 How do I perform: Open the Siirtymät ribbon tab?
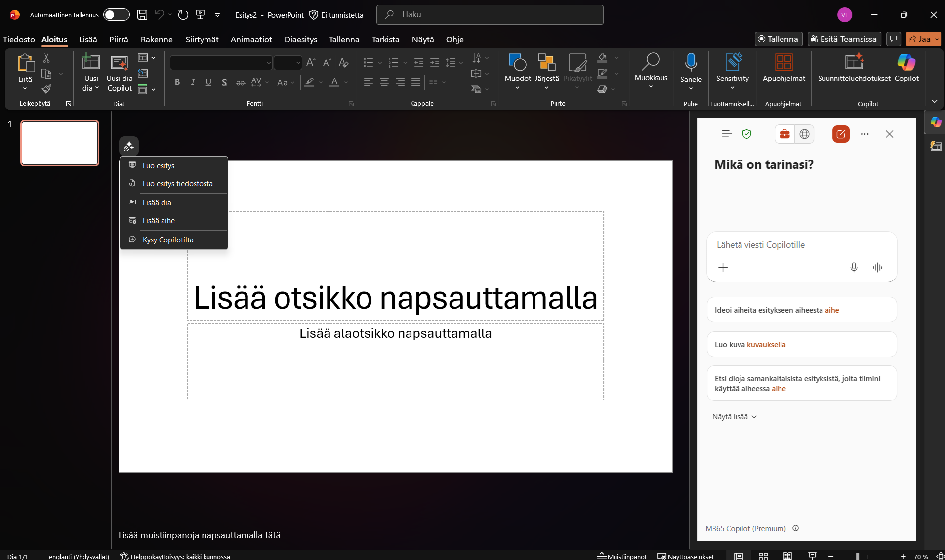coord(202,40)
